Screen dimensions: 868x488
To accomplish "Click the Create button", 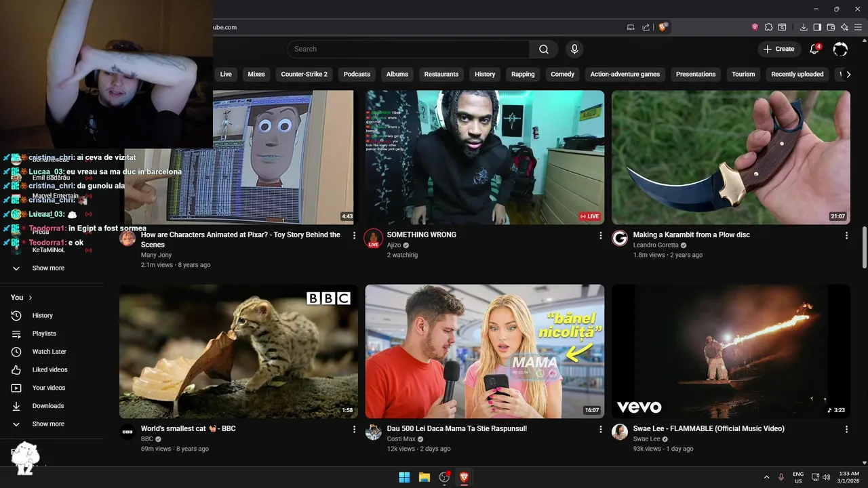I will pyautogui.click(x=778, y=49).
